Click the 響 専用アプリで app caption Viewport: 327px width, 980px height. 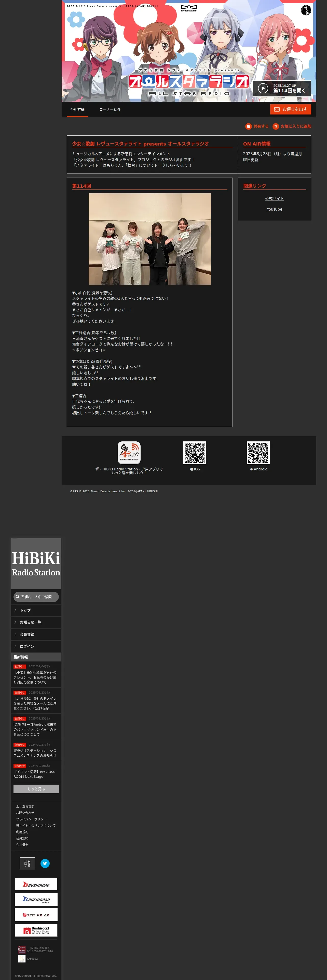pos(129,471)
